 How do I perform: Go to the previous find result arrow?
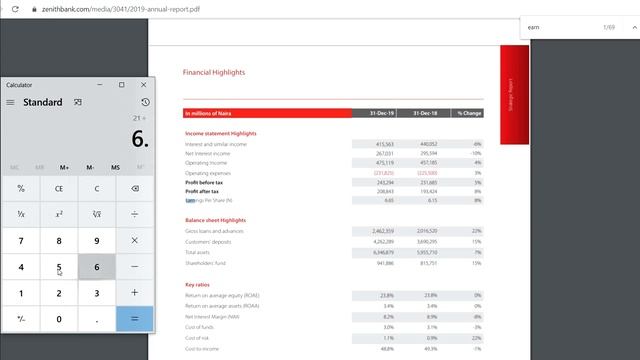coord(635,27)
